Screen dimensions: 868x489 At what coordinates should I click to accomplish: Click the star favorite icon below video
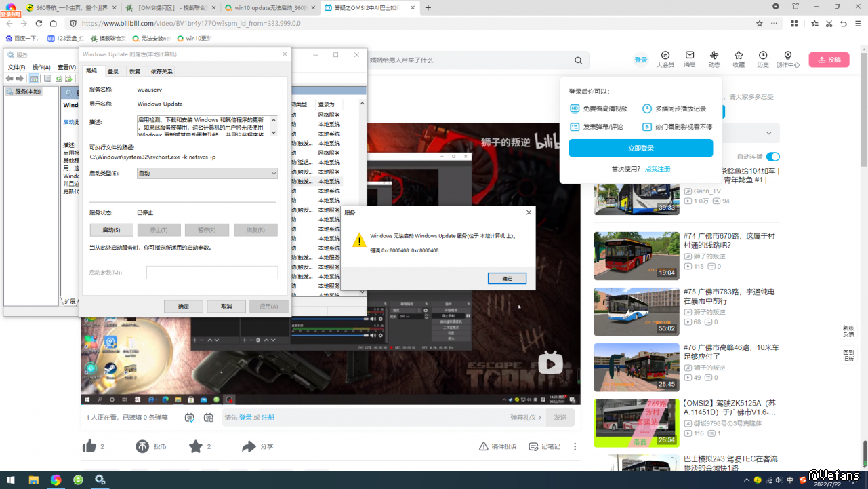point(196,446)
